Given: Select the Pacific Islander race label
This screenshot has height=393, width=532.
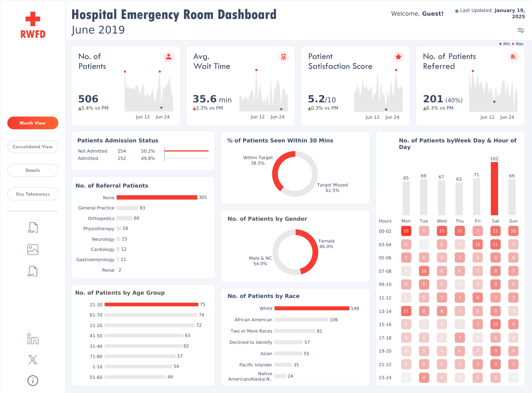Looking at the screenshot, I should pyautogui.click(x=256, y=365).
